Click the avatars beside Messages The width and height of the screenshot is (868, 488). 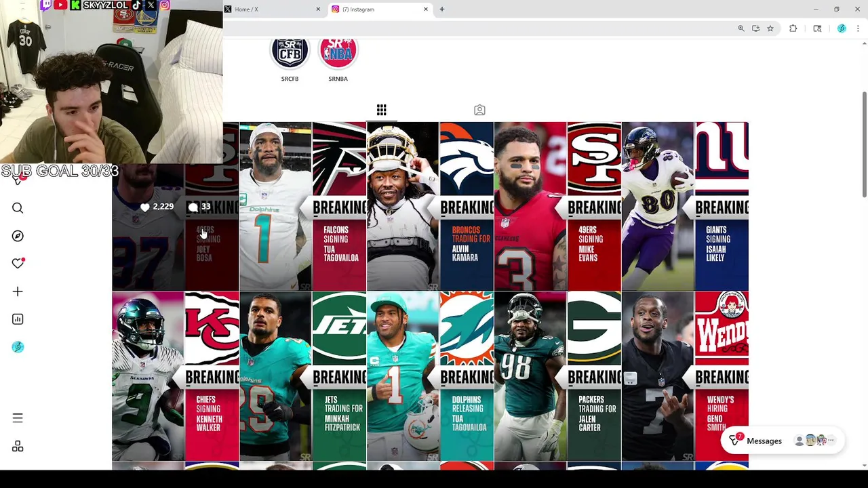814,441
